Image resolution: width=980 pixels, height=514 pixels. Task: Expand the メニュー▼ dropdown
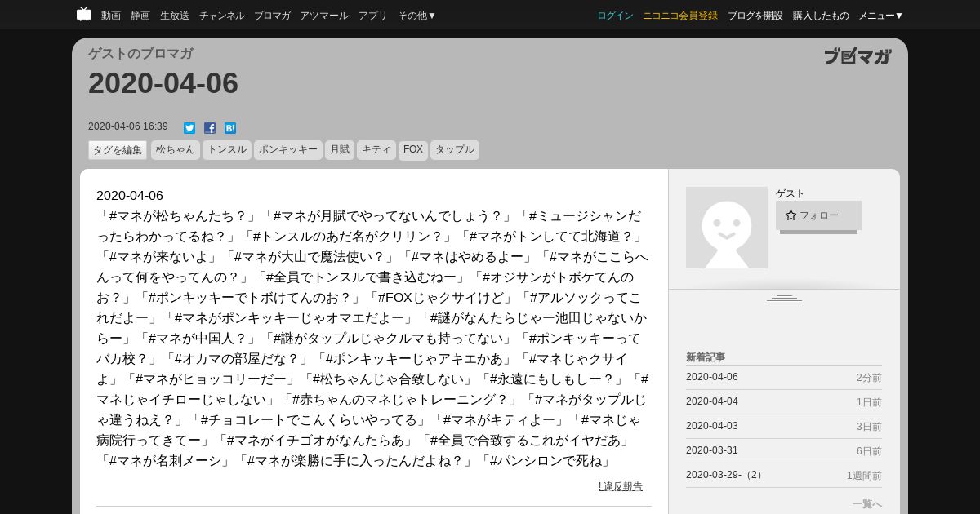click(x=880, y=16)
